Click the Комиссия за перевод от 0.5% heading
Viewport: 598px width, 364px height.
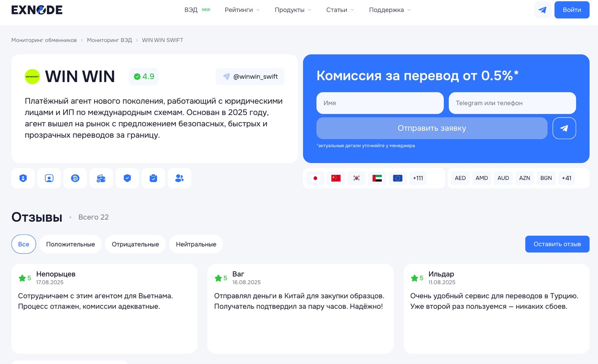click(417, 76)
